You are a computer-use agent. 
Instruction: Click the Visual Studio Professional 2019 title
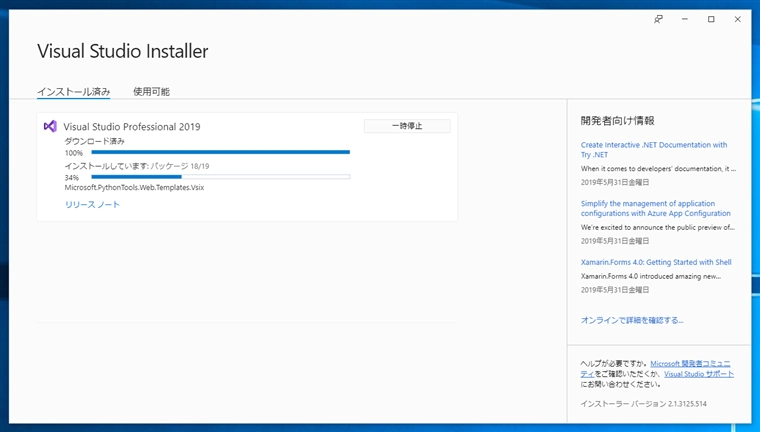pos(132,127)
